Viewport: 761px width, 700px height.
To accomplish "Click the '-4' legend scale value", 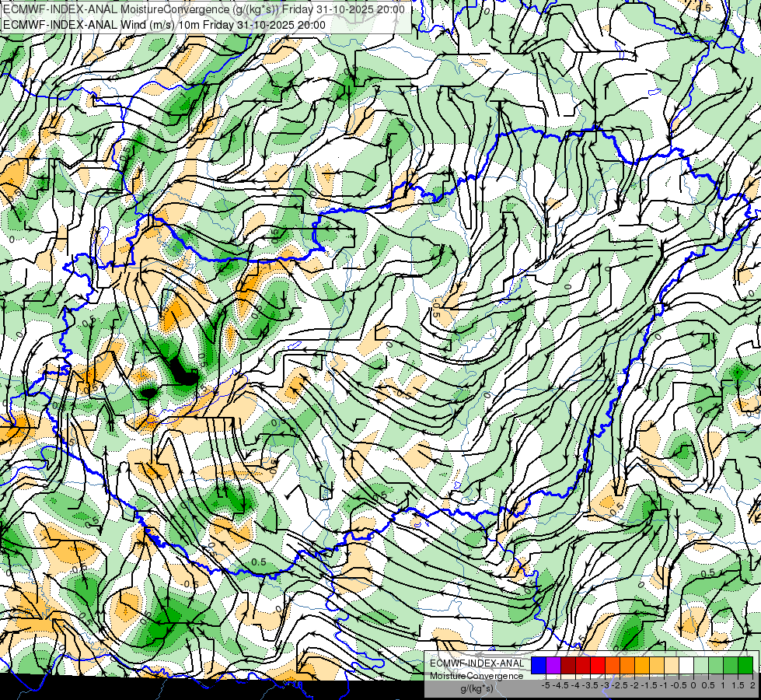I will coord(575,685).
